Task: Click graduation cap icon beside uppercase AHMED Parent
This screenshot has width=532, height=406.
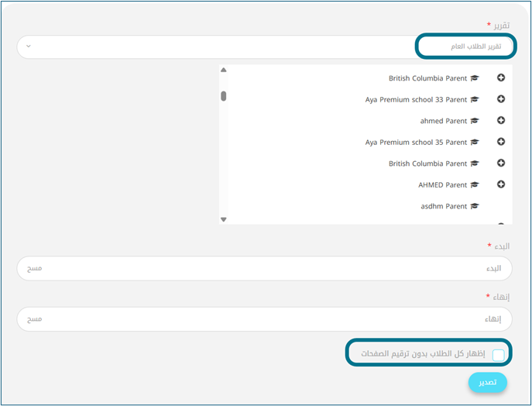Action: coord(475,185)
